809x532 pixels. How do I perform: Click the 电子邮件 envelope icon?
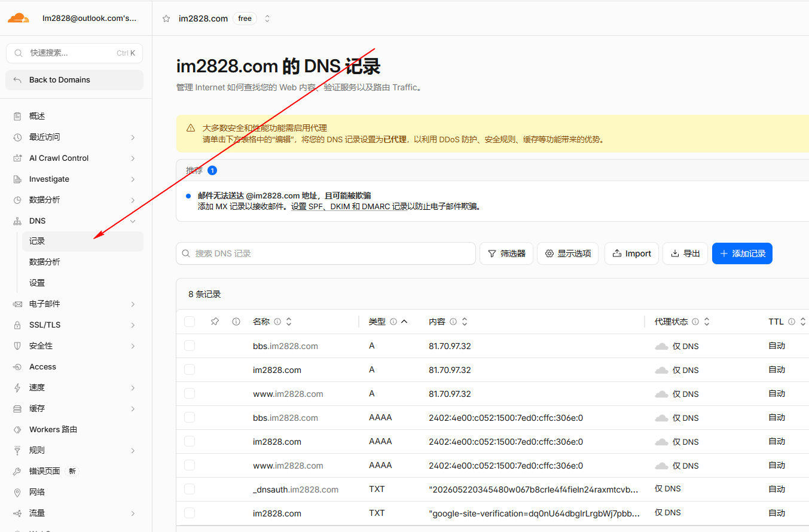click(17, 304)
